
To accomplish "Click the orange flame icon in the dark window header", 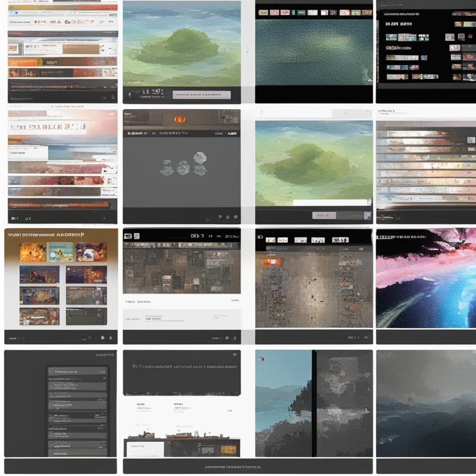I will pyautogui.click(x=180, y=119).
